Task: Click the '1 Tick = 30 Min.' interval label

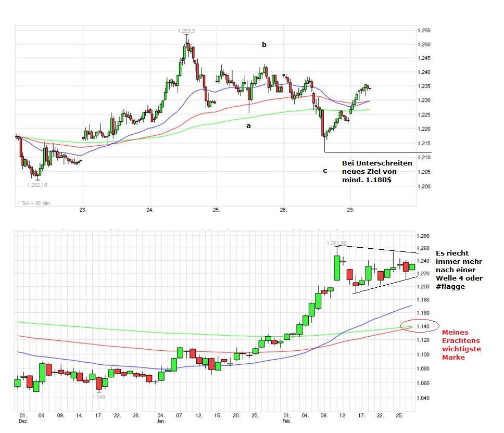Action: (35, 202)
